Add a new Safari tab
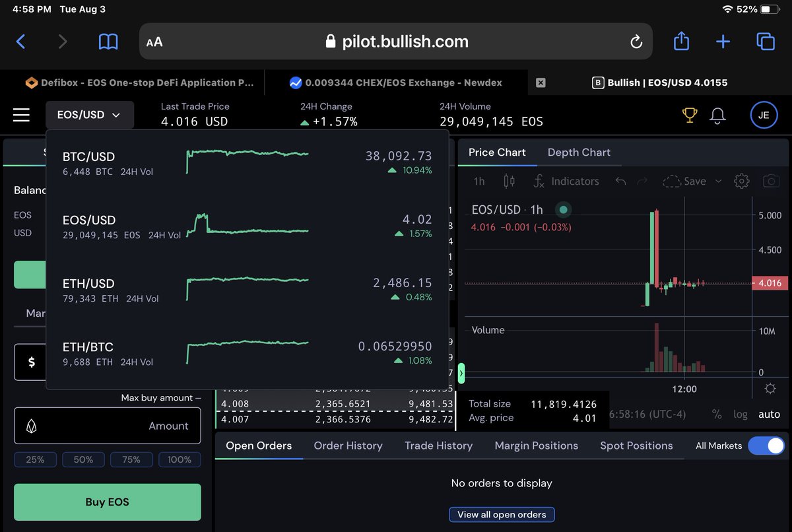This screenshot has height=532, width=792. (723, 42)
